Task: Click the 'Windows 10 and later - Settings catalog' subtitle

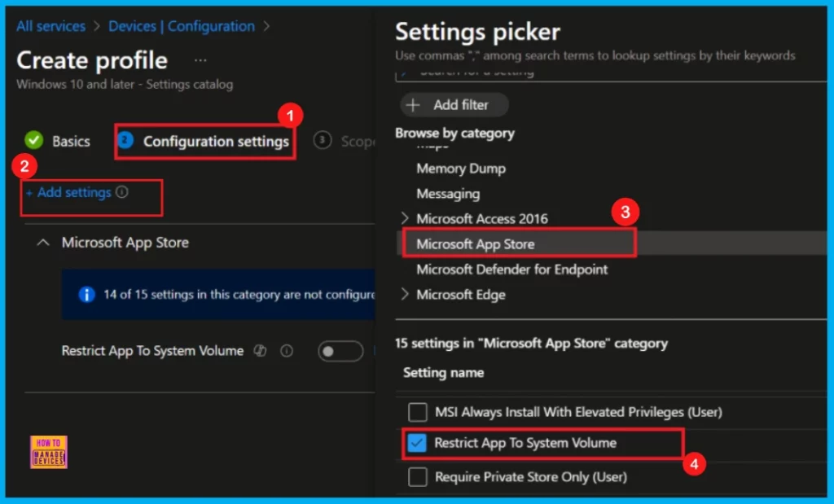Action: pos(125,85)
